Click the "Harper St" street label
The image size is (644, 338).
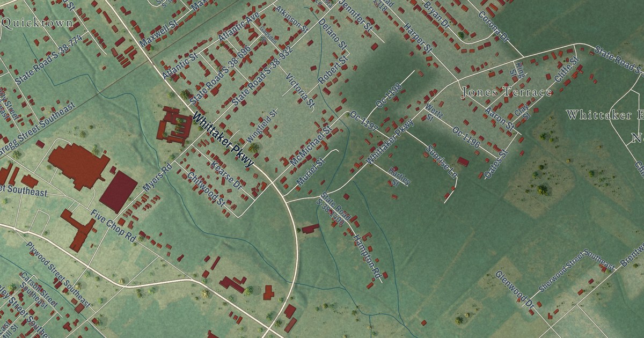(x=417, y=37)
